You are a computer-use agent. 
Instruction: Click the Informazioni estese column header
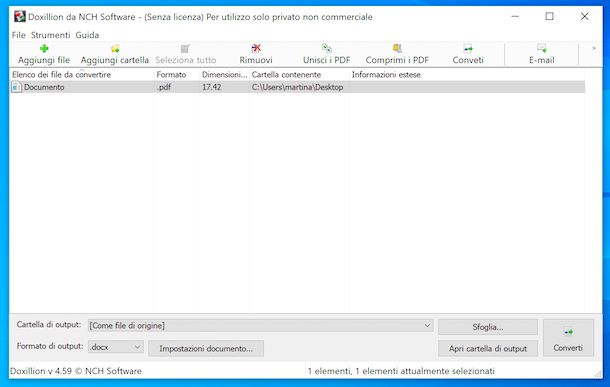(x=386, y=74)
